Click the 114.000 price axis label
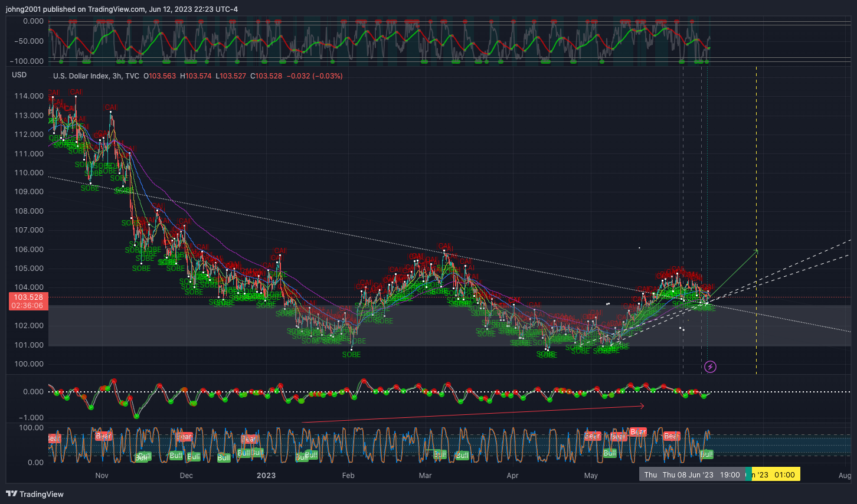This screenshot has height=504, width=857. pyautogui.click(x=29, y=96)
